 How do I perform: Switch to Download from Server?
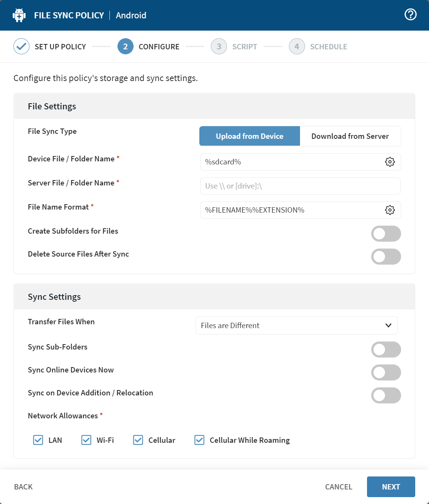pyautogui.click(x=350, y=136)
